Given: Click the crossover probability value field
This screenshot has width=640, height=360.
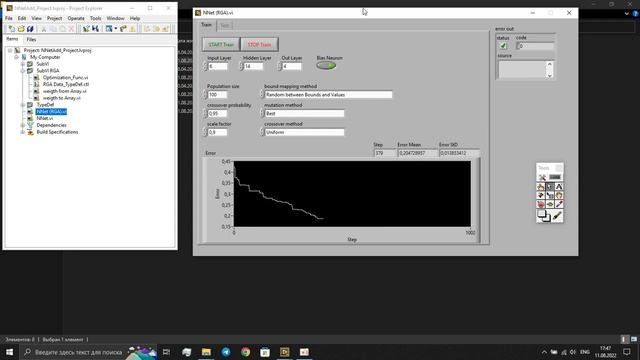Looking at the screenshot, I should [217, 113].
